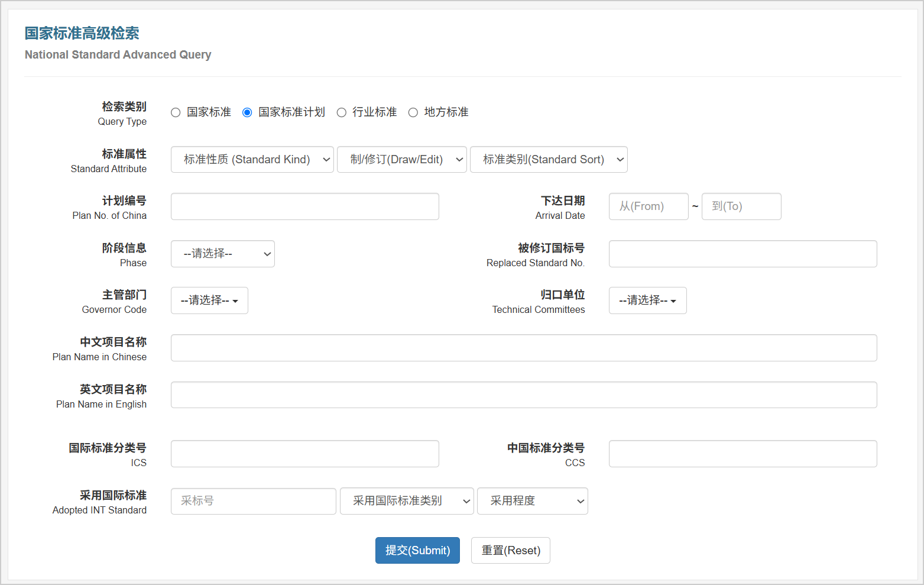The height and width of the screenshot is (585, 924).
Task: Expand the 主管部门 Governor Code dropdown
Action: (209, 300)
